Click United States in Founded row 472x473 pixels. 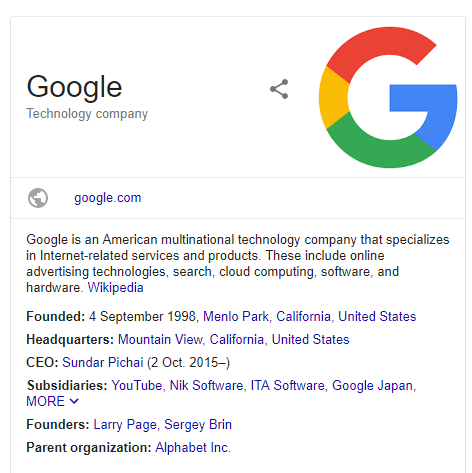tap(377, 316)
